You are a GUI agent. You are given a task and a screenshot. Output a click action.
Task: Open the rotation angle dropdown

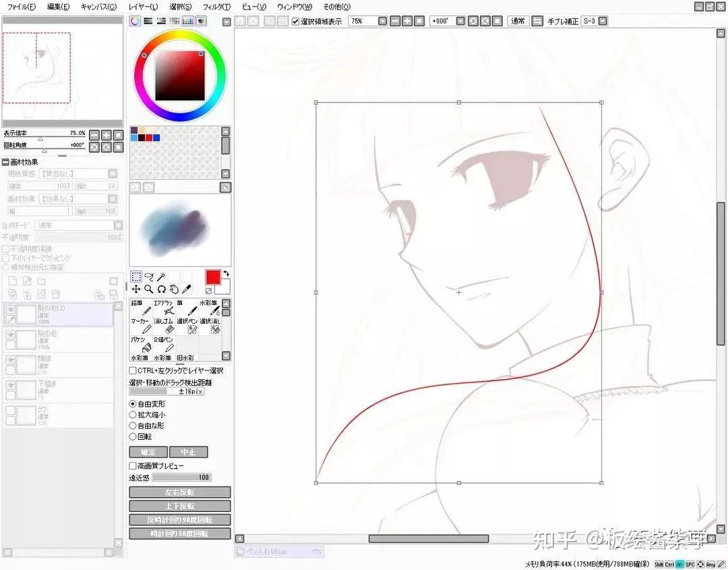coord(460,22)
